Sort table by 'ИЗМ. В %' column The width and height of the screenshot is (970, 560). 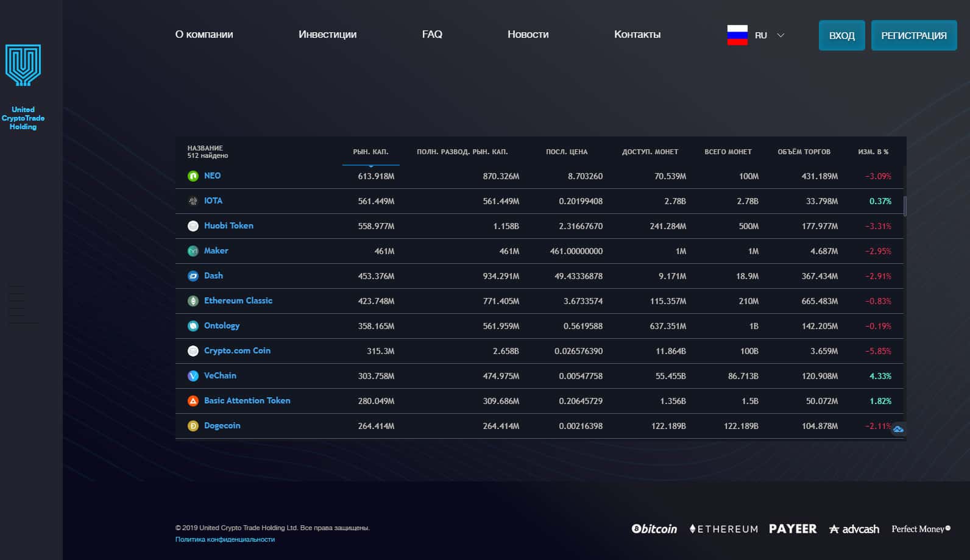point(873,152)
